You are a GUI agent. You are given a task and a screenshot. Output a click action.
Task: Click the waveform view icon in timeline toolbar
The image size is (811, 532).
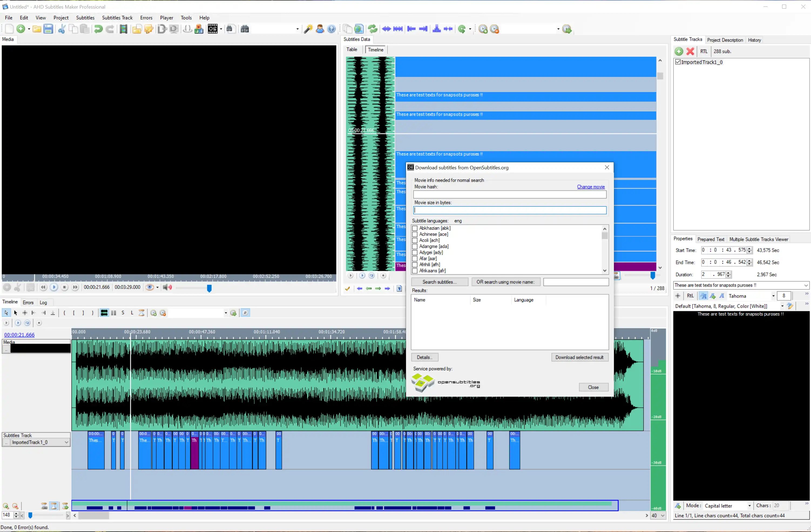(x=104, y=313)
